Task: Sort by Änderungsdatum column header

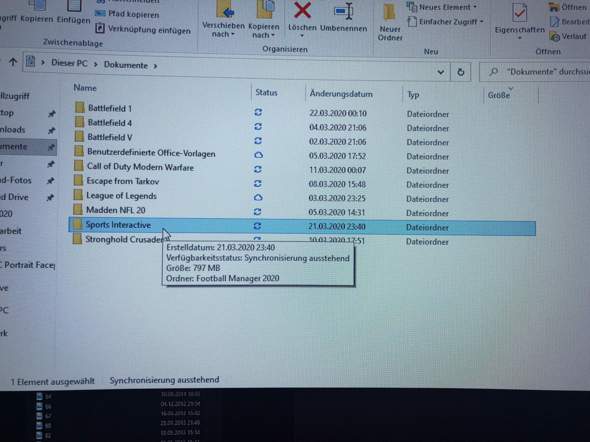Action: (x=341, y=94)
